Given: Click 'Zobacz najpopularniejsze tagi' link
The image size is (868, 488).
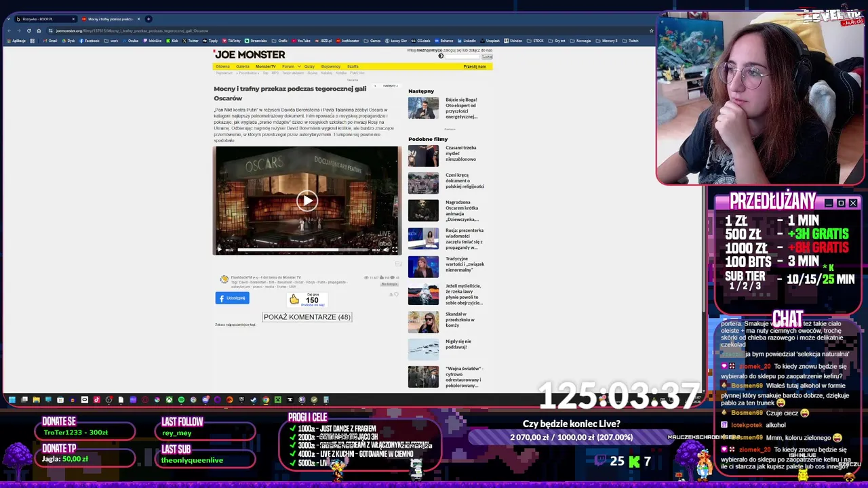Looking at the screenshot, I should [235, 325].
